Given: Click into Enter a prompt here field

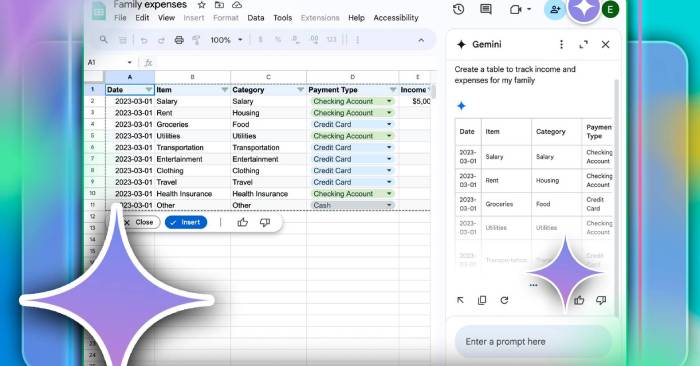Looking at the screenshot, I should [533, 341].
